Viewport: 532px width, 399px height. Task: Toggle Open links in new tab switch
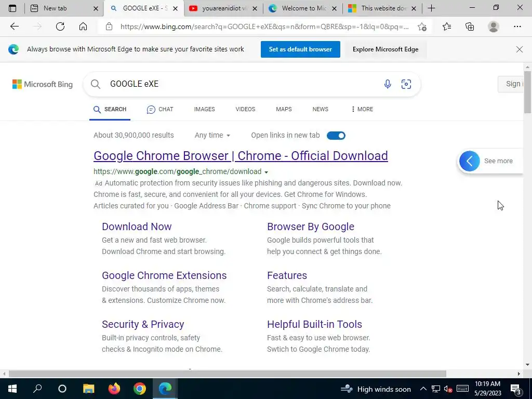[x=336, y=136]
